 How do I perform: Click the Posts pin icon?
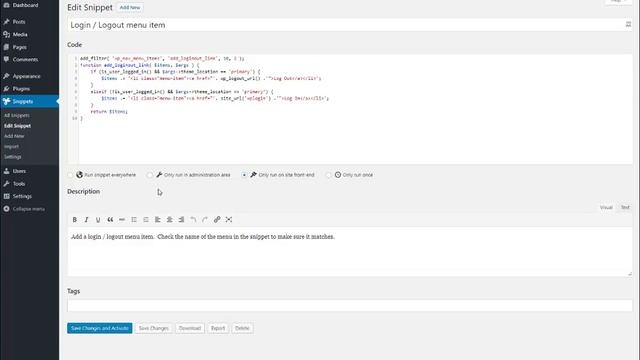[7, 22]
